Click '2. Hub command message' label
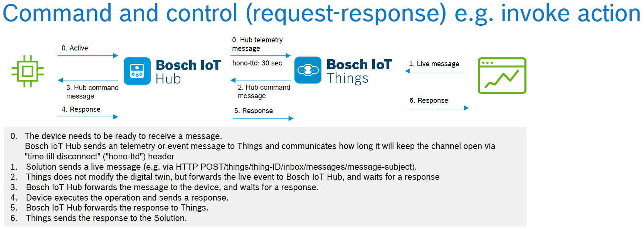This screenshot has width=644, height=229. 264,92
